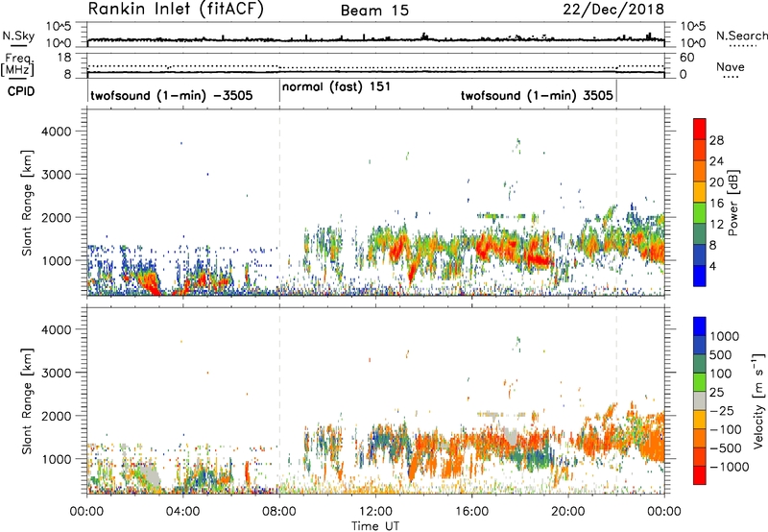Click the 'Slant Range [km]' label of velocity panel

point(27,400)
